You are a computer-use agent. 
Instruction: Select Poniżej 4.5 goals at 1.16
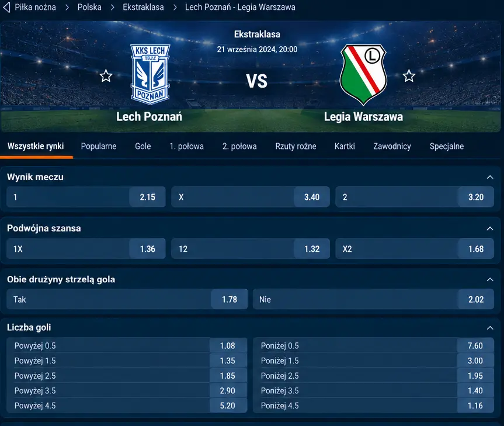pyautogui.click(x=374, y=406)
